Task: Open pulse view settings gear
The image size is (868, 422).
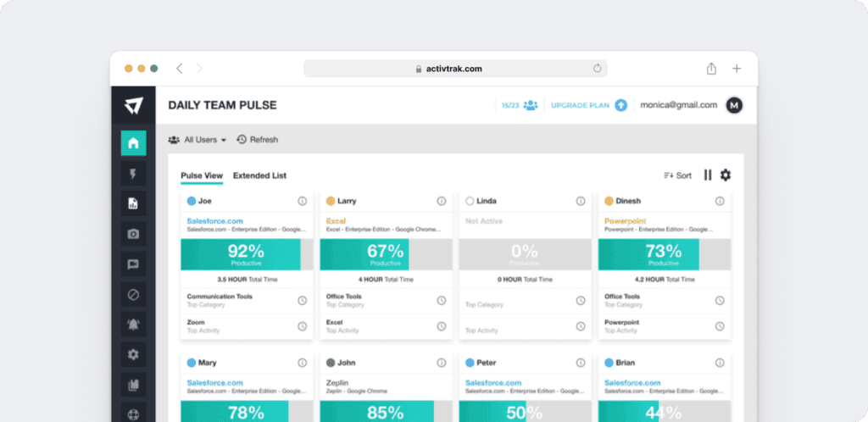Action: pyautogui.click(x=726, y=175)
